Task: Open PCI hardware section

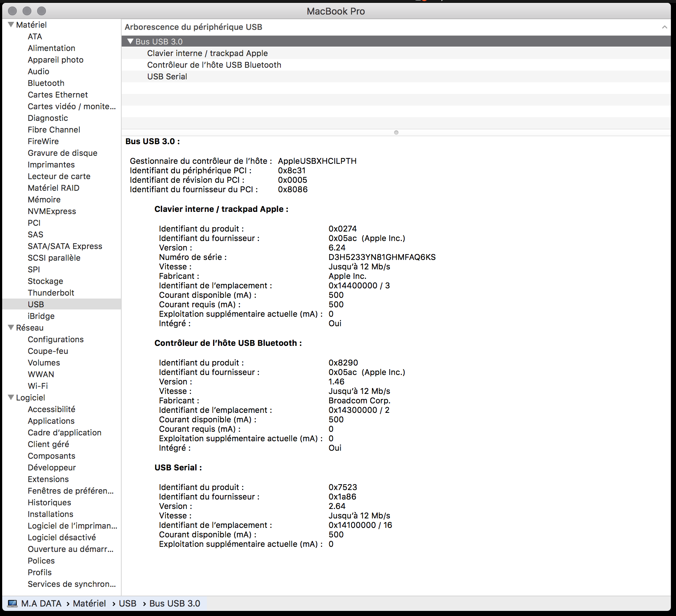Action: (34, 223)
